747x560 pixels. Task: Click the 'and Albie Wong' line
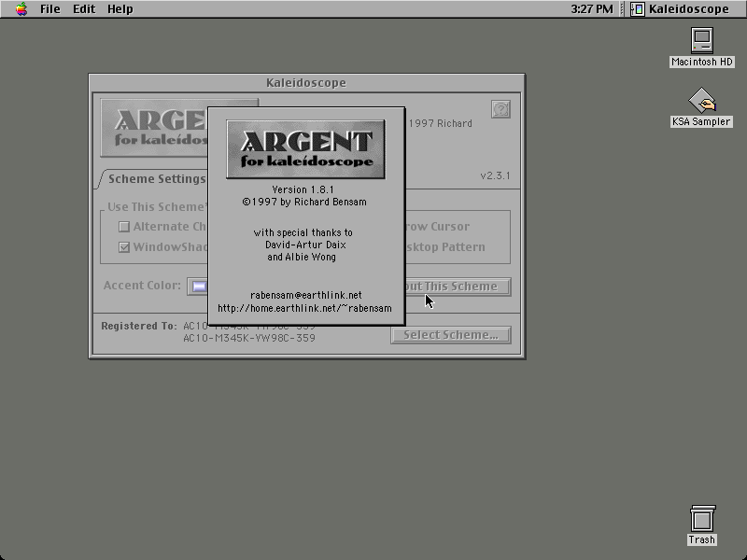pyautogui.click(x=302, y=258)
